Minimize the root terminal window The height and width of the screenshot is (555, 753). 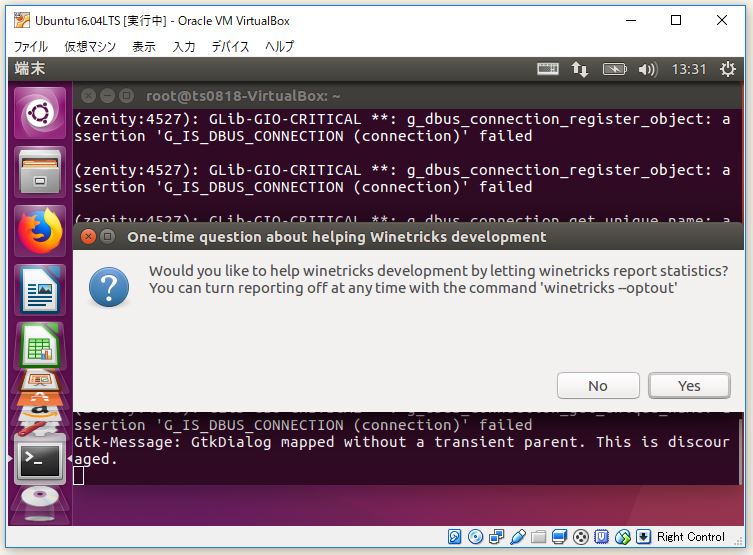tap(107, 96)
